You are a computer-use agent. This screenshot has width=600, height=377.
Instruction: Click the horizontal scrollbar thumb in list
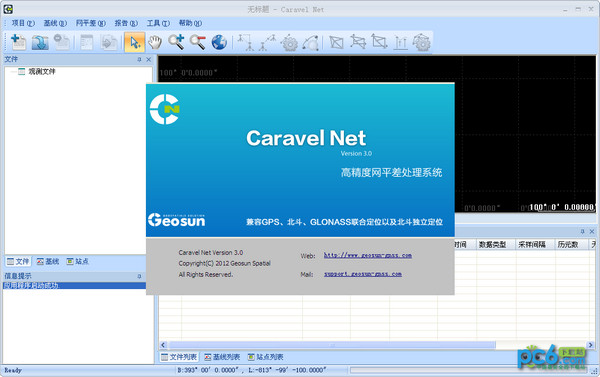tap(332, 345)
